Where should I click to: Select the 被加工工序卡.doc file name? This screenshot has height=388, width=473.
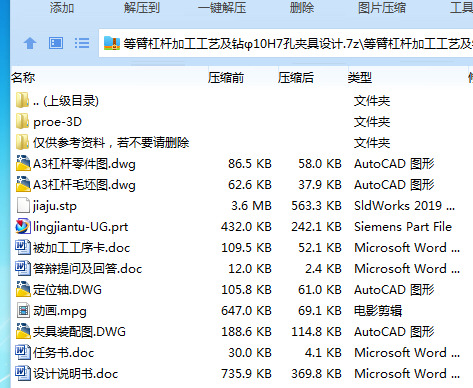tap(82, 248)
